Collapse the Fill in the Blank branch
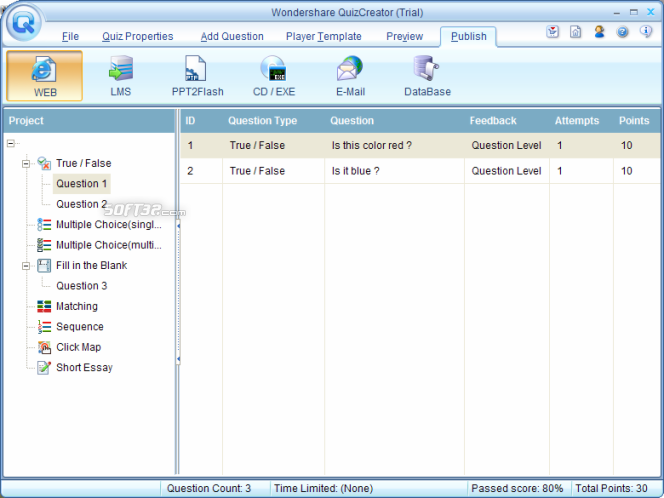The width and height of the screenshot is (664, 498). tap(26, 266)
